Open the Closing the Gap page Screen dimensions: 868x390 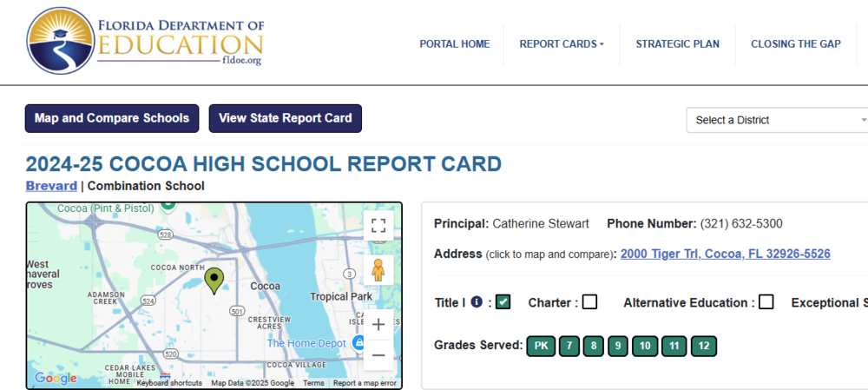click(x=795, y=43)
